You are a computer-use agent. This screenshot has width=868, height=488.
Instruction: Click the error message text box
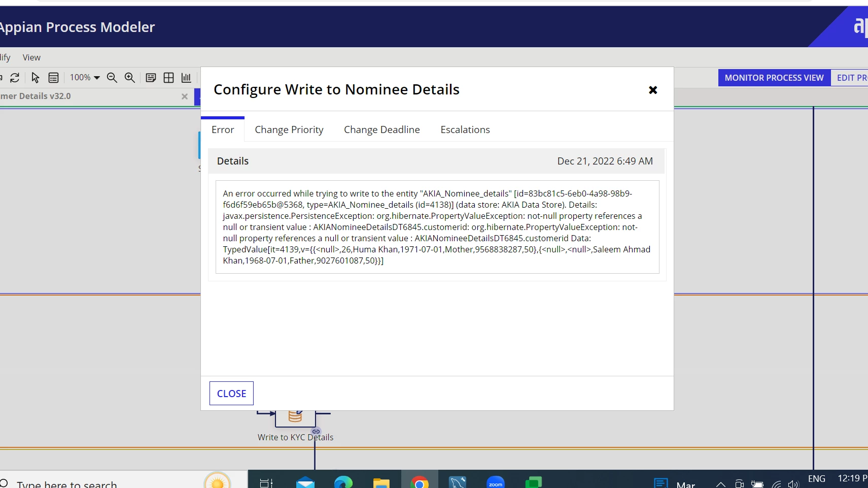point(437,227)
